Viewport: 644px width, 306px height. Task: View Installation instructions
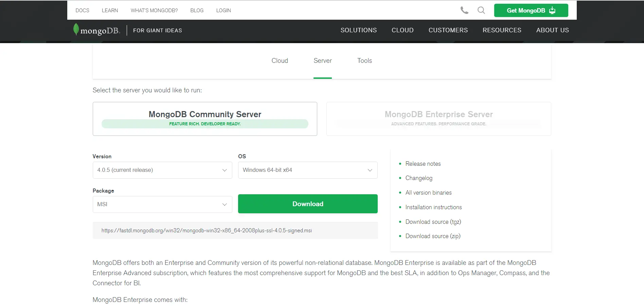pos(433,207)
